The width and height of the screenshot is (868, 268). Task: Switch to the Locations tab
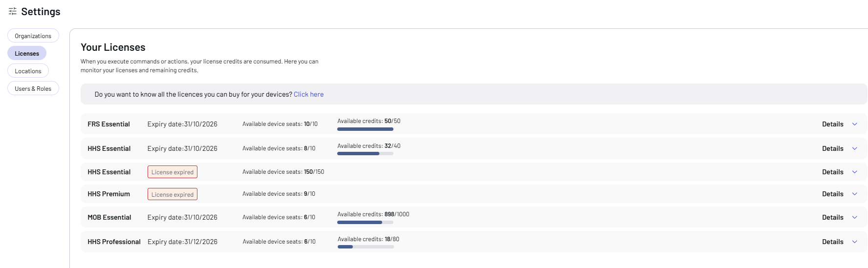pyautogui.click(x=28, y=71)
